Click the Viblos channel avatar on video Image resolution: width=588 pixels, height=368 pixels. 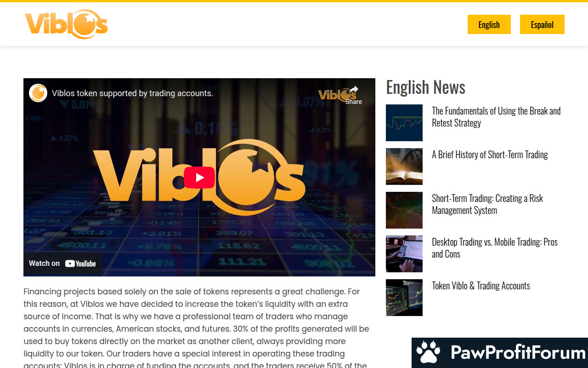(38, 93)
